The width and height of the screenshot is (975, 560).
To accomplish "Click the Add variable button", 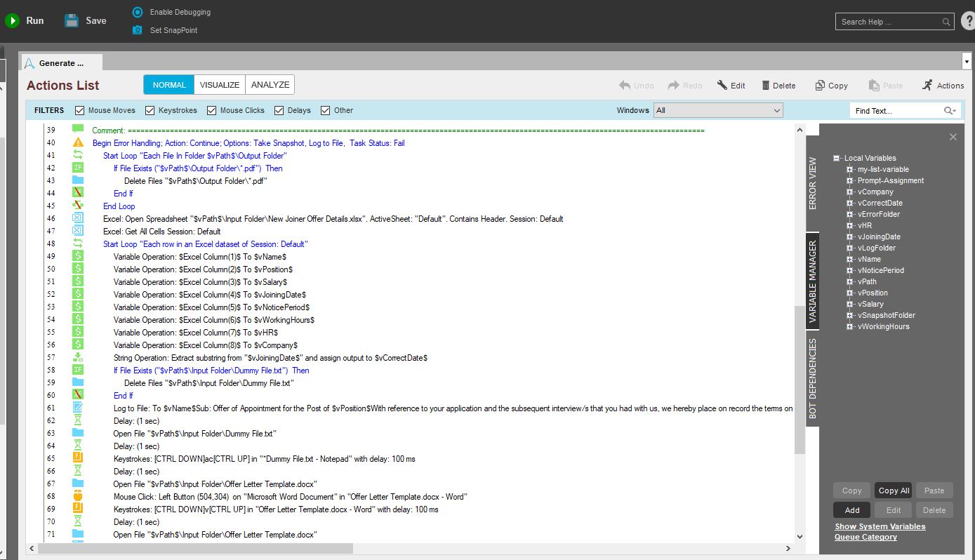I will (x=852, y=510).
